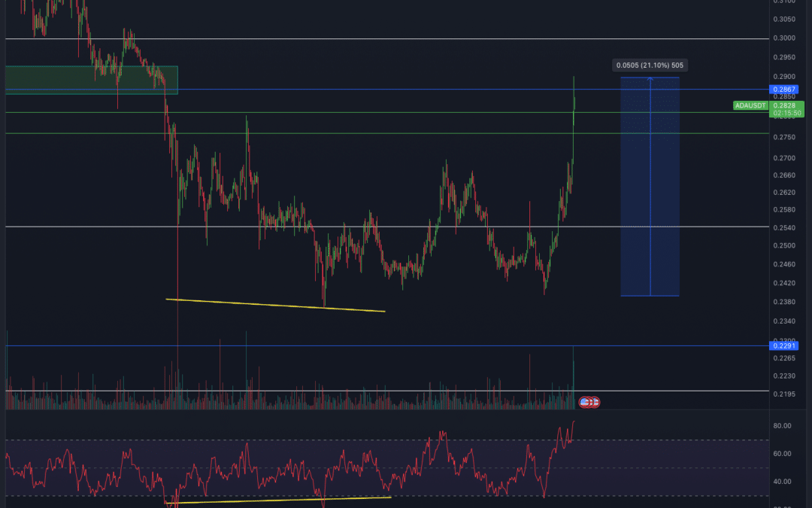The width and height of the screenshot is (812, 508).
Task: Click the 0.2828 current price tag
Action: click(x=783, y=105)
